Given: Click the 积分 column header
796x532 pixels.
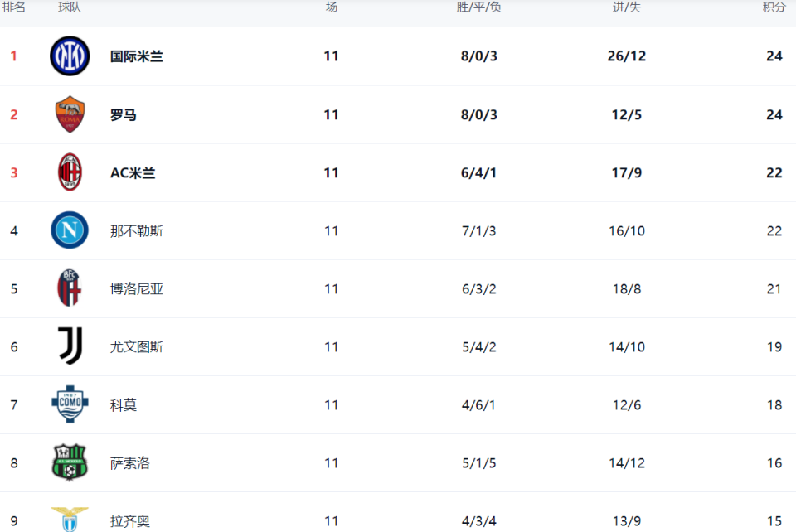Looking at the screenshot, I should point(774,7).
